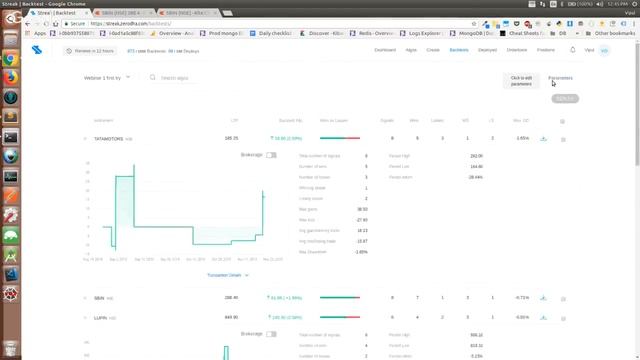Open the Positions nav item
640x360 pixels.
tap(546, 50)
